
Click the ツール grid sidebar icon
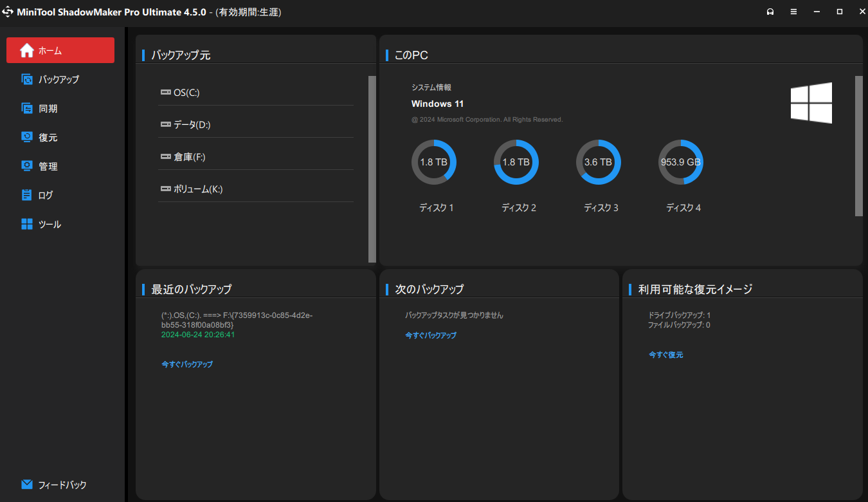point(27,224)
